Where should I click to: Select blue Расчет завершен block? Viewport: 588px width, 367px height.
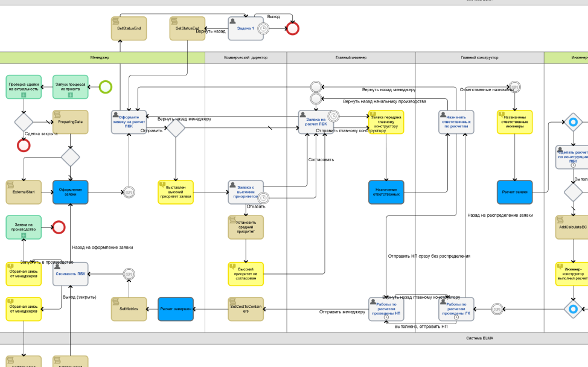point(176,309)
